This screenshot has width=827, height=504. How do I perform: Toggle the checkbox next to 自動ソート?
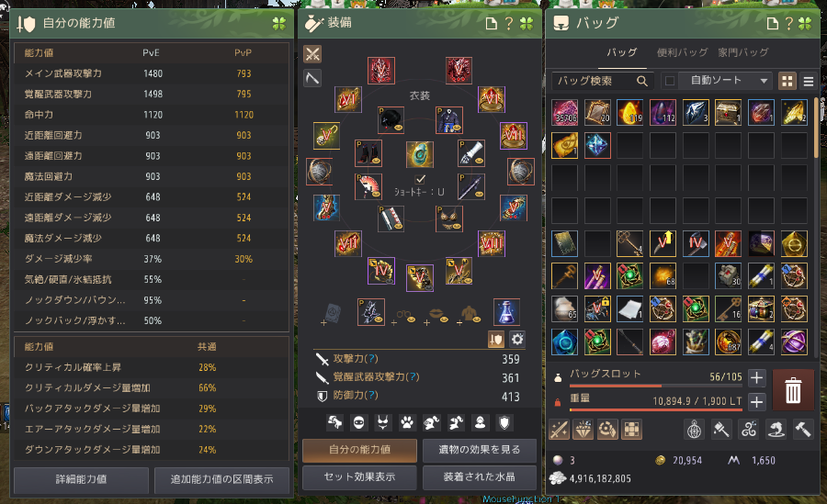tap(670, 81)
